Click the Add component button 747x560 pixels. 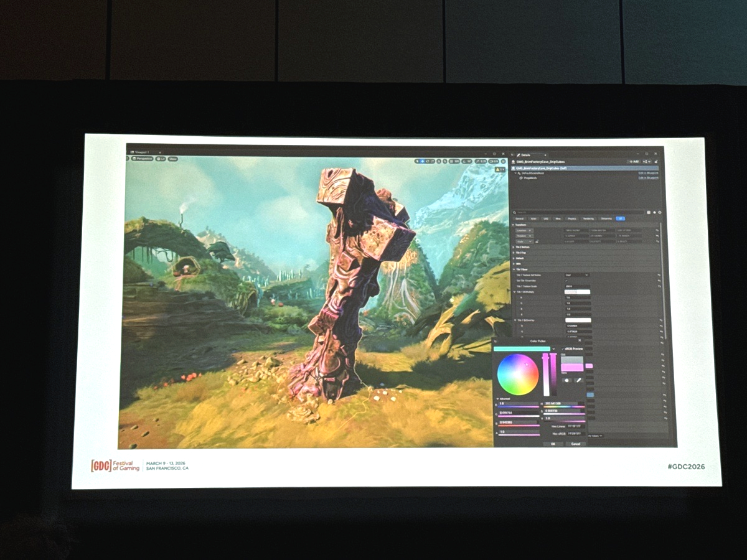(633, 161)
